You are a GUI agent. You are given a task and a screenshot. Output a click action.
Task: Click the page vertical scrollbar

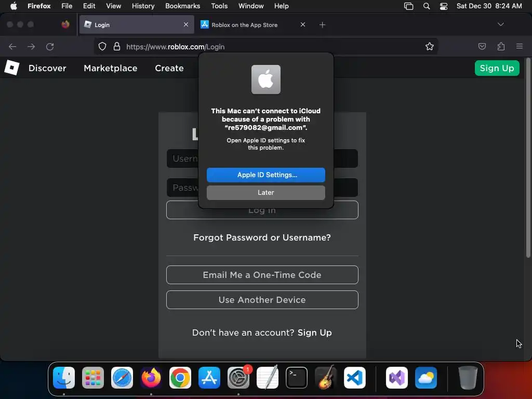tap(528, 158)
